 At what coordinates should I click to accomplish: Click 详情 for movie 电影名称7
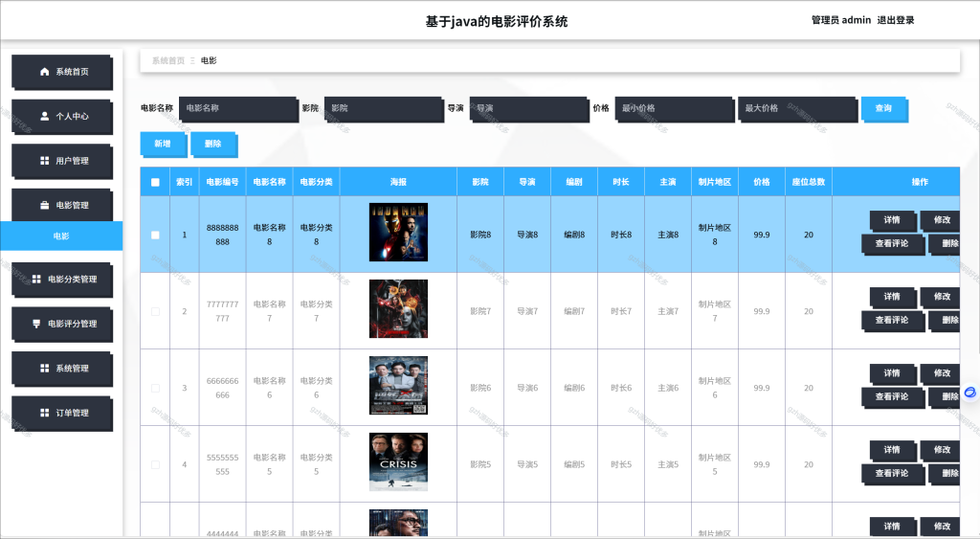coord(893,297)
